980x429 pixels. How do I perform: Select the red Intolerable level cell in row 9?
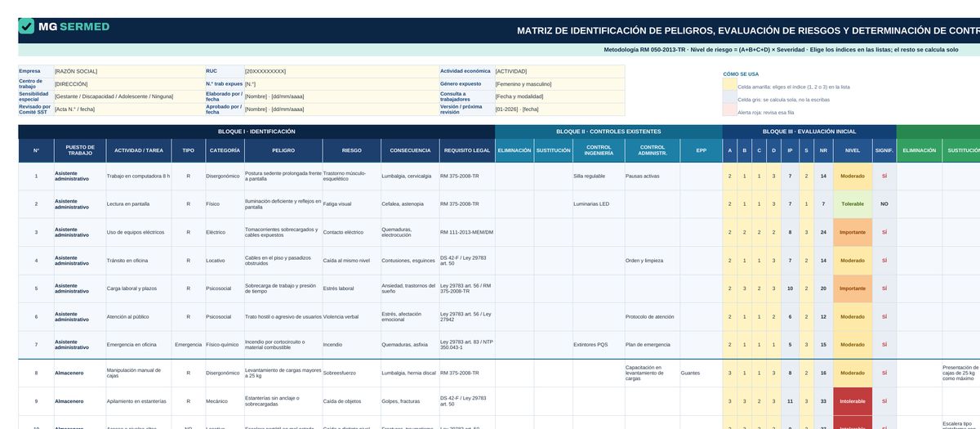click(853, 401)
